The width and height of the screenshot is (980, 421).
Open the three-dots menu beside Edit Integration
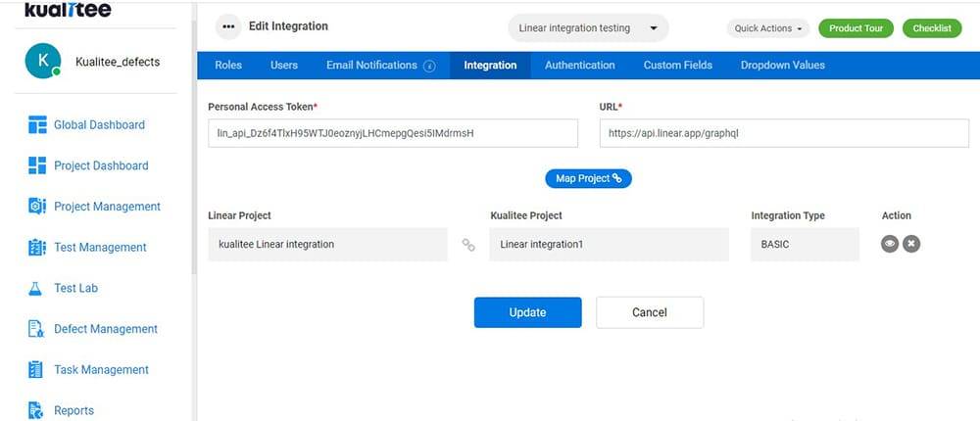click(228, 26)
